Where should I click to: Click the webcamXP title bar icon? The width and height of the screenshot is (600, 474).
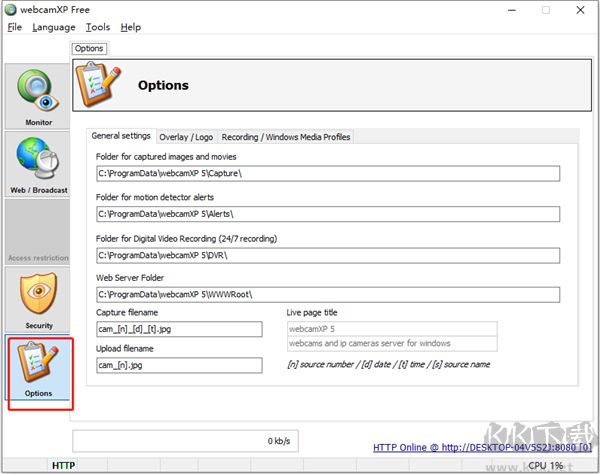(12, 9)
